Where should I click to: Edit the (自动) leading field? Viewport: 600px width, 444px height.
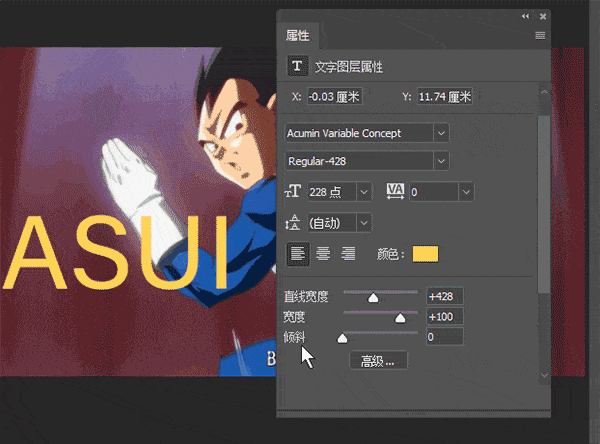pos(332,223)
